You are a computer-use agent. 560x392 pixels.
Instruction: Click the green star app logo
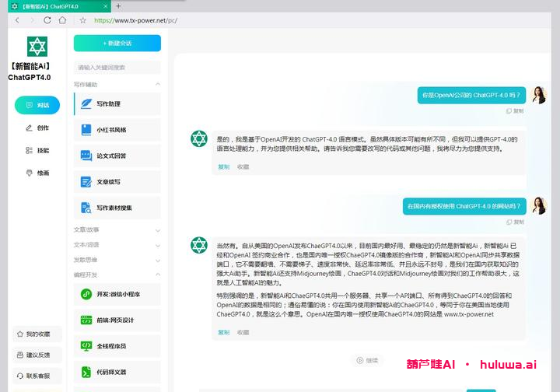(x=37, y=47)
